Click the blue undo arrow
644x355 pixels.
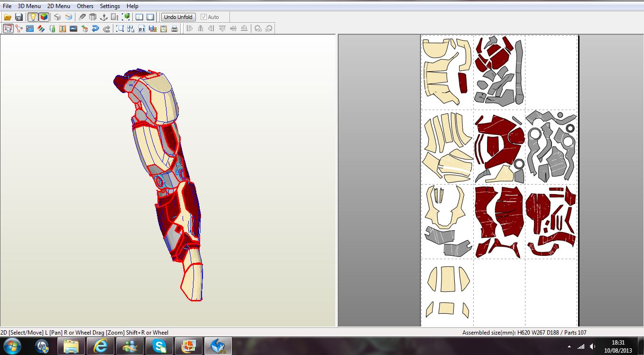point(95,28)
